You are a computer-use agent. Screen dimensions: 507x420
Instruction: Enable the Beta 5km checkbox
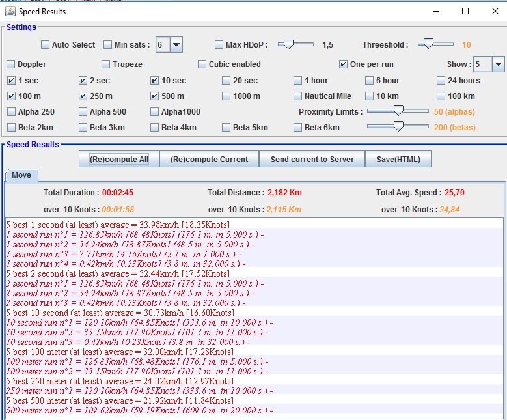click(x=226, y=127)
